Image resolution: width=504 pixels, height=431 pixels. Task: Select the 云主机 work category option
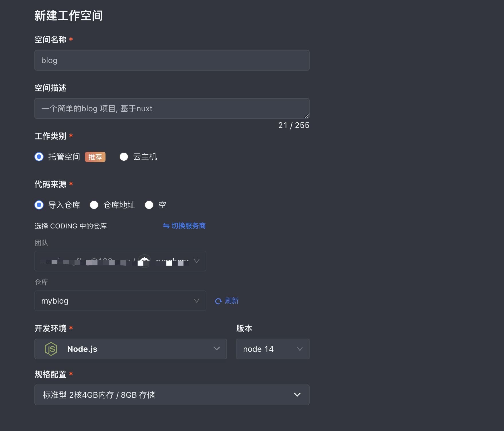click(x=124, y=157)
